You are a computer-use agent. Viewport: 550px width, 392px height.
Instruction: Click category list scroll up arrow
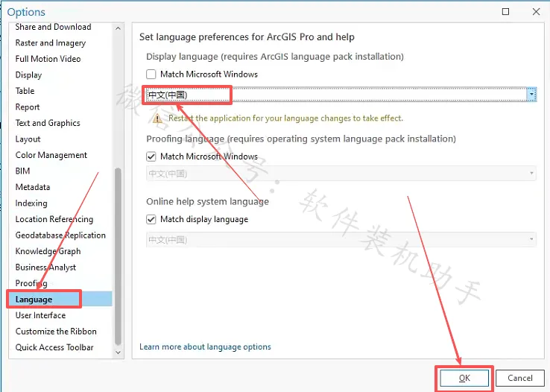[x=118, y=28]
